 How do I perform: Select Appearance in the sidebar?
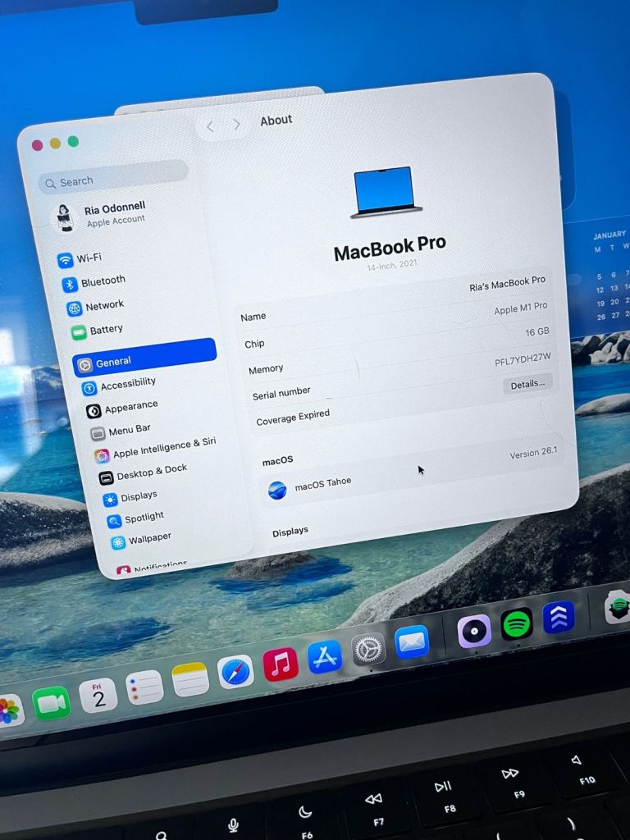click(x=130, y=407)
